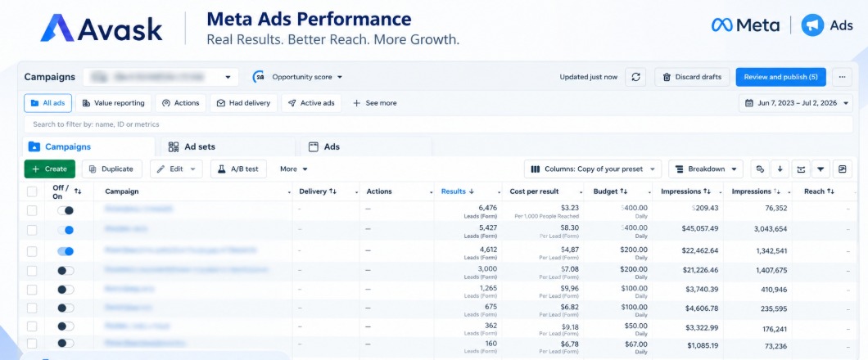868x360 pixels.
Task: Select the Value reporting filter
Action: [x=114, y=103]
